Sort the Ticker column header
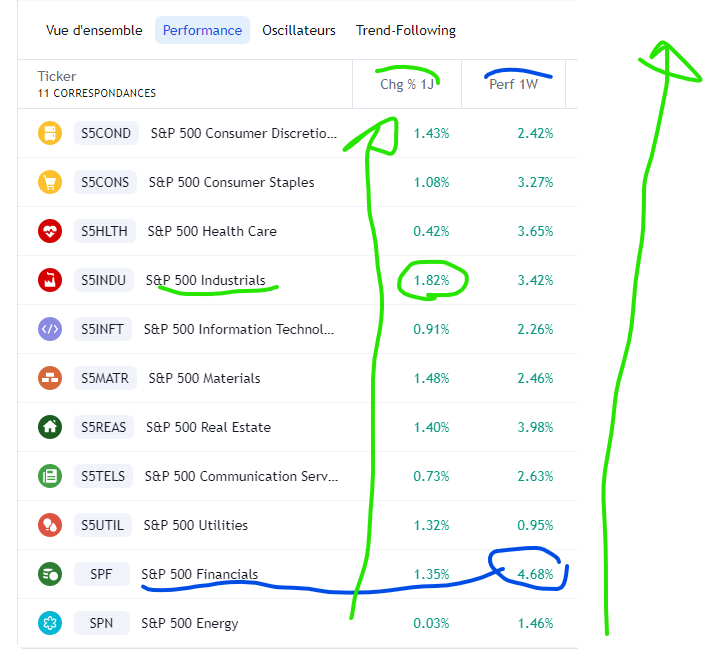The height and width of the screenshot is (657, 704). [x=57, y=76]
